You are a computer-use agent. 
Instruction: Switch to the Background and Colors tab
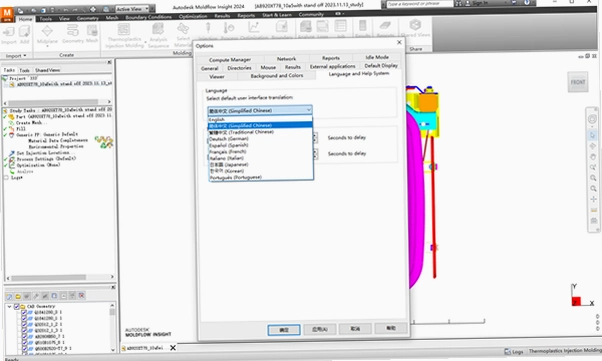[276, 76]
